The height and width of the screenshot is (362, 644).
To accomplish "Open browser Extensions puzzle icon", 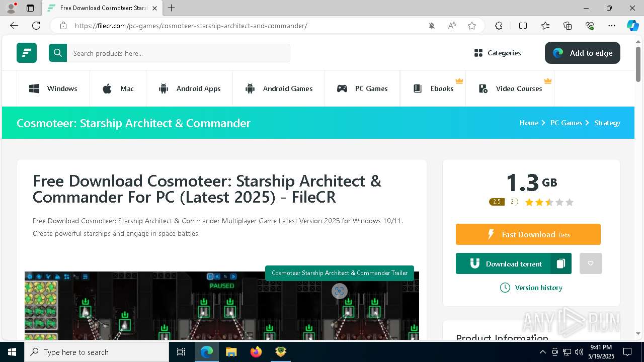I will (499, 26).
